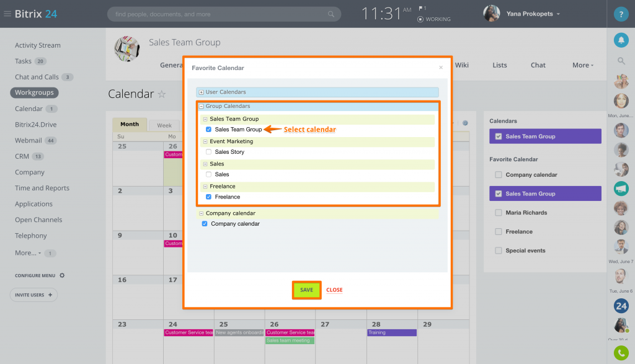Viewport: 635px width, 364px height.
Task: Open the first contact avatar in right sidebar
Action: click(x=621, y=81)
